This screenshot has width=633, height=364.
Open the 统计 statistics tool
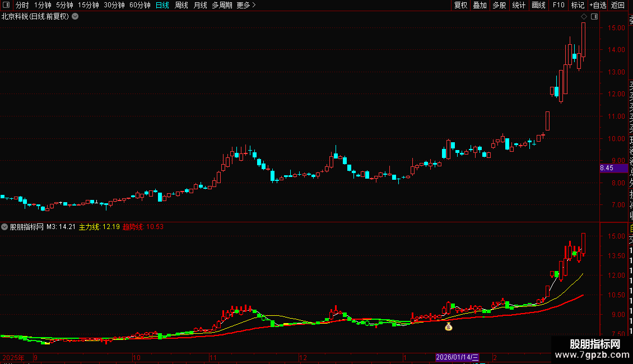coord(519,5)
